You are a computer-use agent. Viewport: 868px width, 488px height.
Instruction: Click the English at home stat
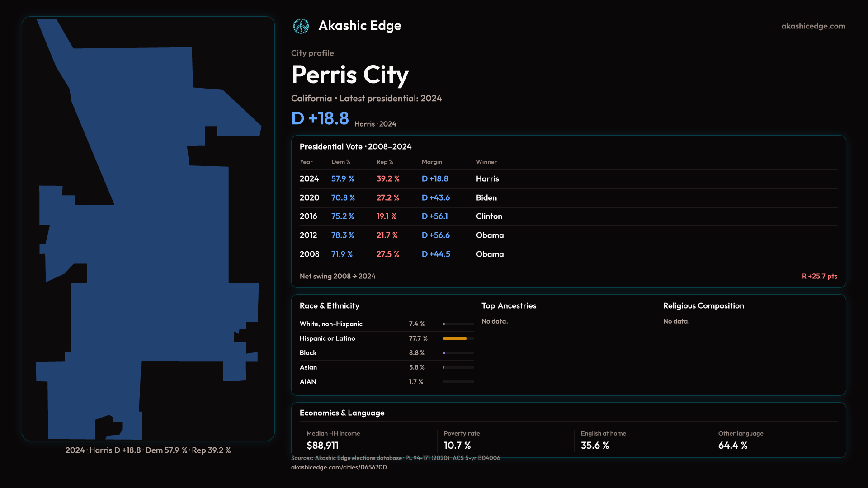pos(594,446)
